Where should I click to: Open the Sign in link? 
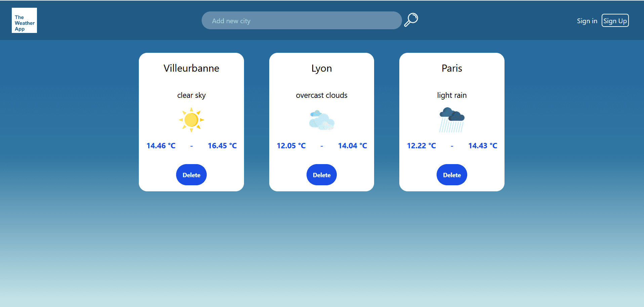(587, 21)
